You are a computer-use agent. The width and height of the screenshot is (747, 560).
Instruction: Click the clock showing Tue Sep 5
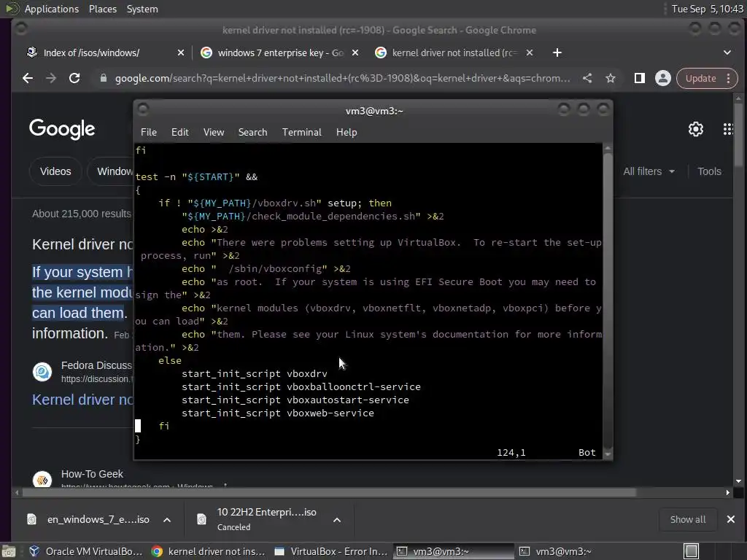pos(707,9)
